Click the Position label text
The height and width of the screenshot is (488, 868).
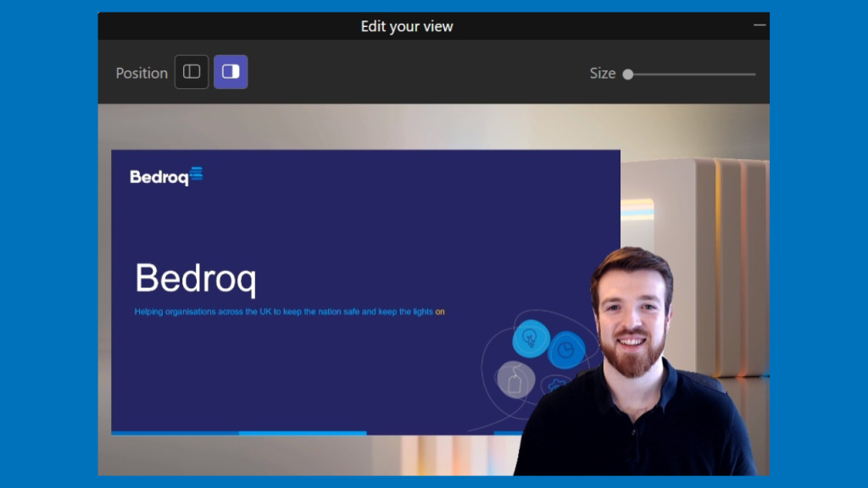click(x=142, y=73)
